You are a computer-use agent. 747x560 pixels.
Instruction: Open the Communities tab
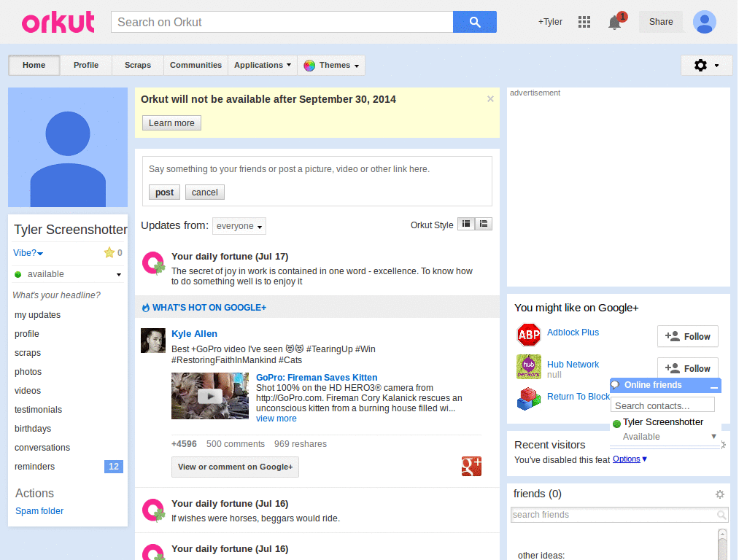tap(196, 65)
